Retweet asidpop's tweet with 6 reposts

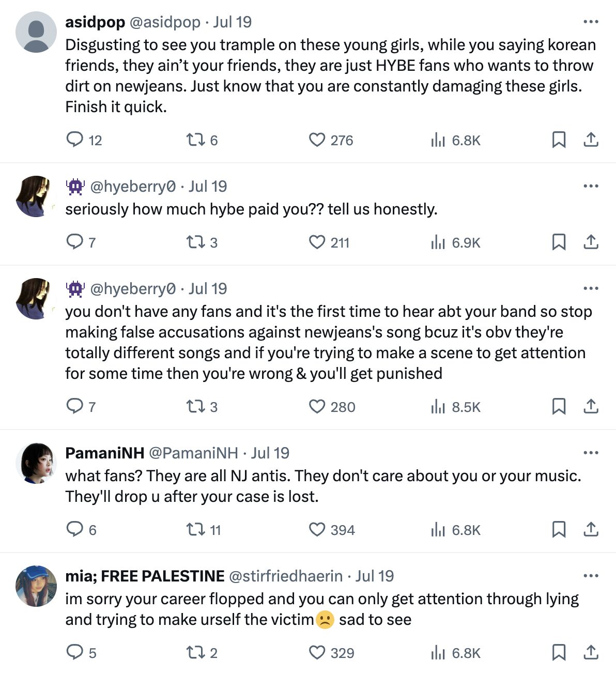195,140
